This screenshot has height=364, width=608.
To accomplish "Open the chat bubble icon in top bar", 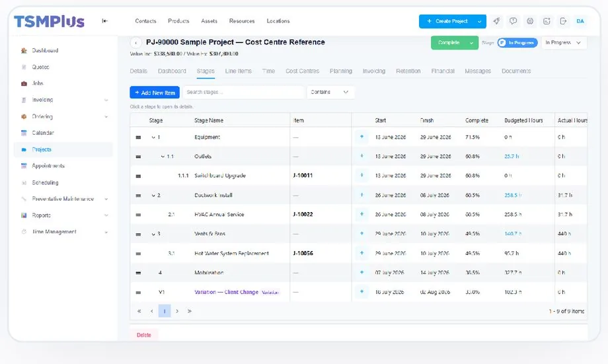I will click(513, 21).
